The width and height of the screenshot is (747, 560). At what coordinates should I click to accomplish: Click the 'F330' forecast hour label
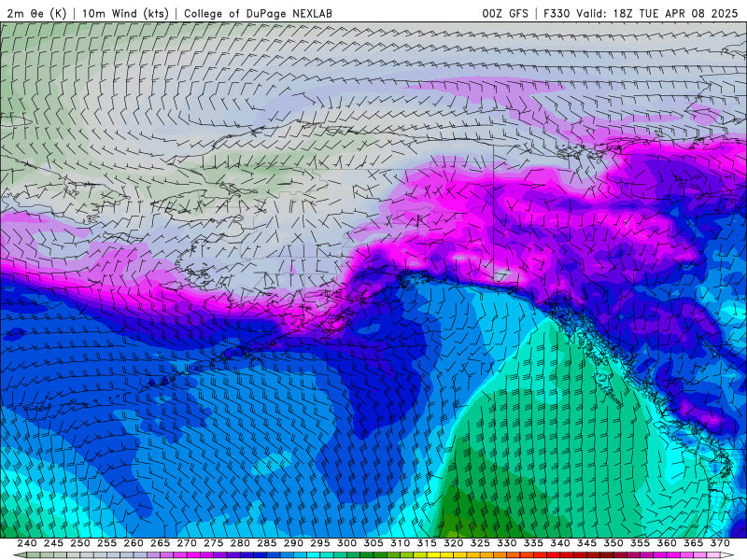point(557,13)
